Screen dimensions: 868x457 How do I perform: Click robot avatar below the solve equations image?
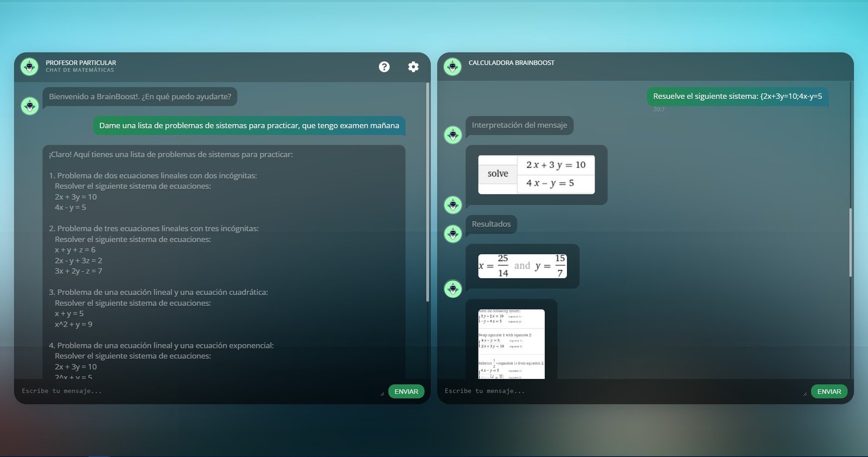click(453, 205)
